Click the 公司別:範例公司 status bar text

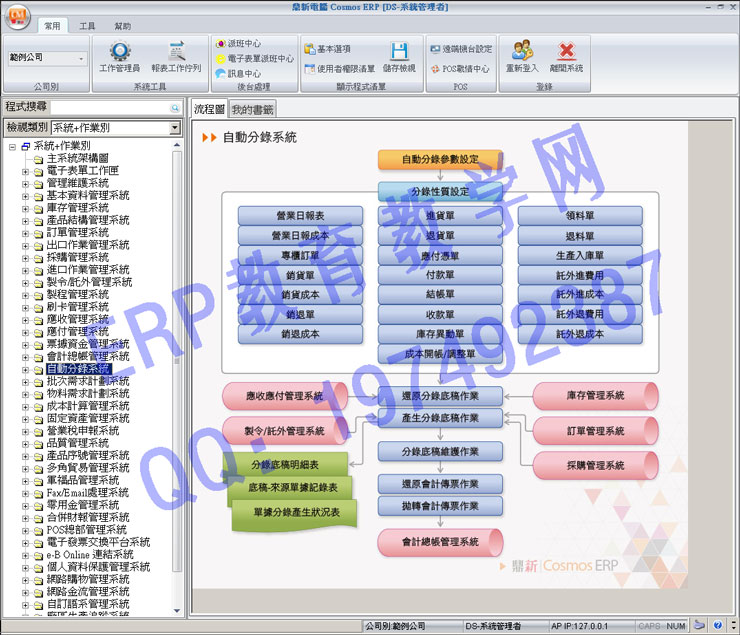(395, 626)
